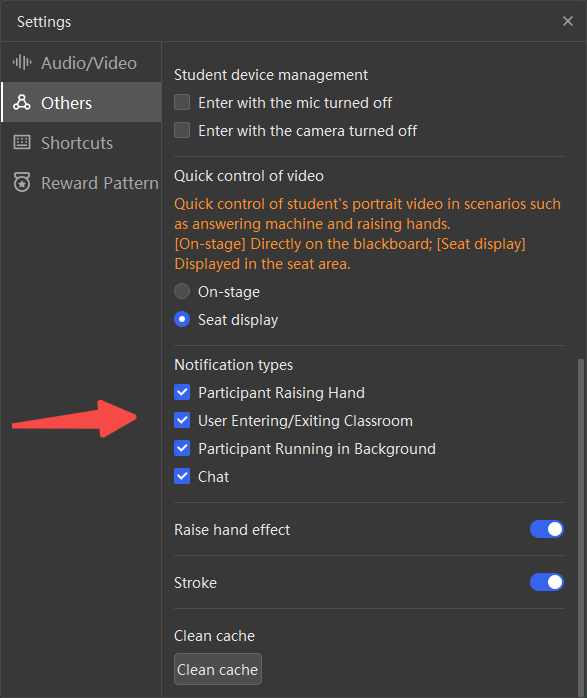Uncheck Participant Raising Hand notification
Viewport: 587px width, 698px height.
182,393
